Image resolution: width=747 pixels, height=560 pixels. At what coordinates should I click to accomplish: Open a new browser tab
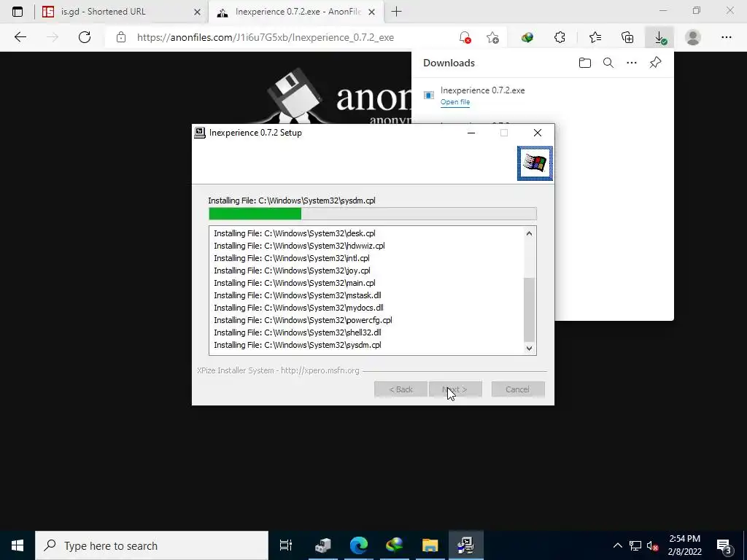396,12
